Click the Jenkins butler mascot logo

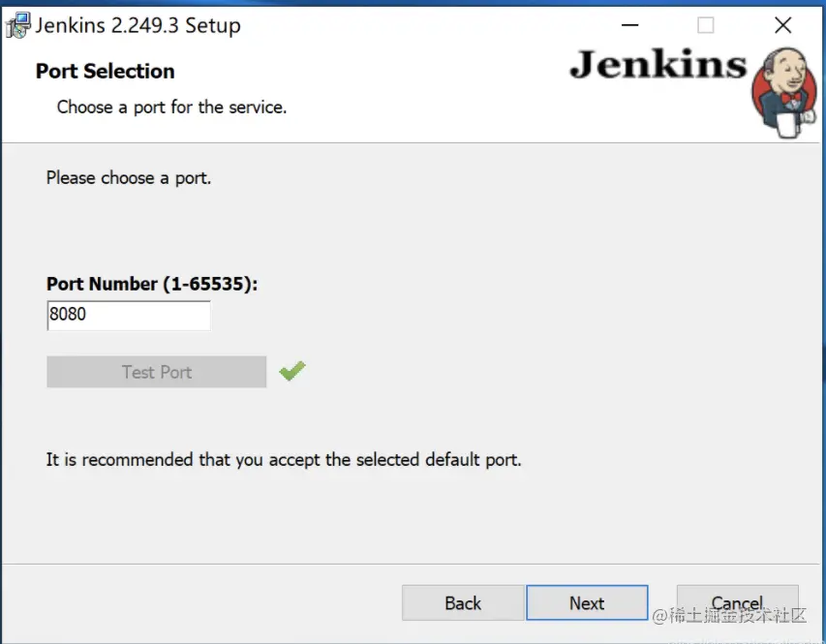(784, 92)
